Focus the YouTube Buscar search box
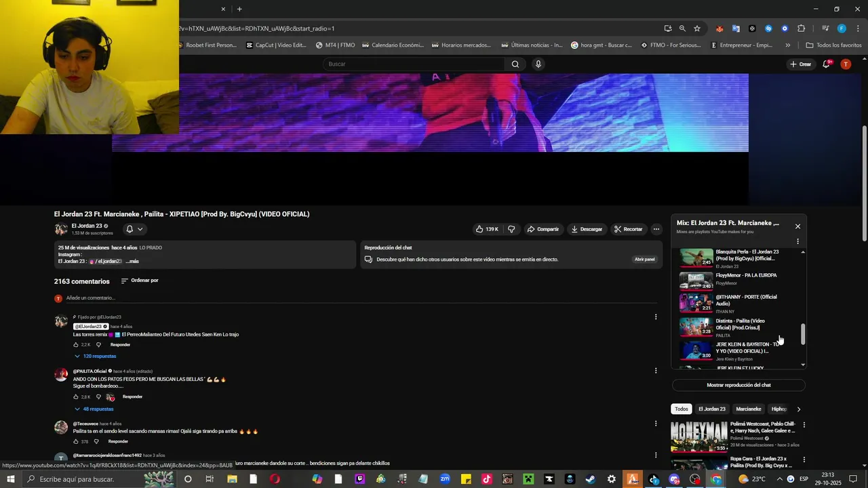868x488 pixels. [x=414, y=64]
